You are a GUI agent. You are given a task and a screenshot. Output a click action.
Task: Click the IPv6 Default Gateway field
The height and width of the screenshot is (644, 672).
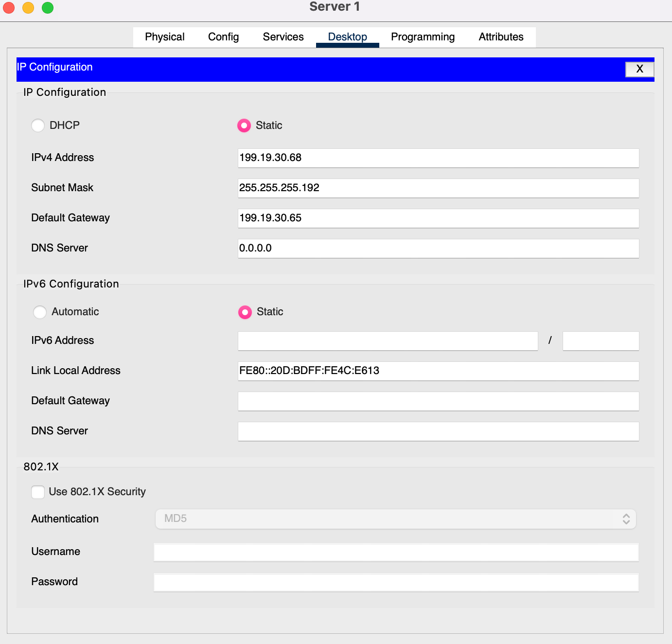coord(438,401)
